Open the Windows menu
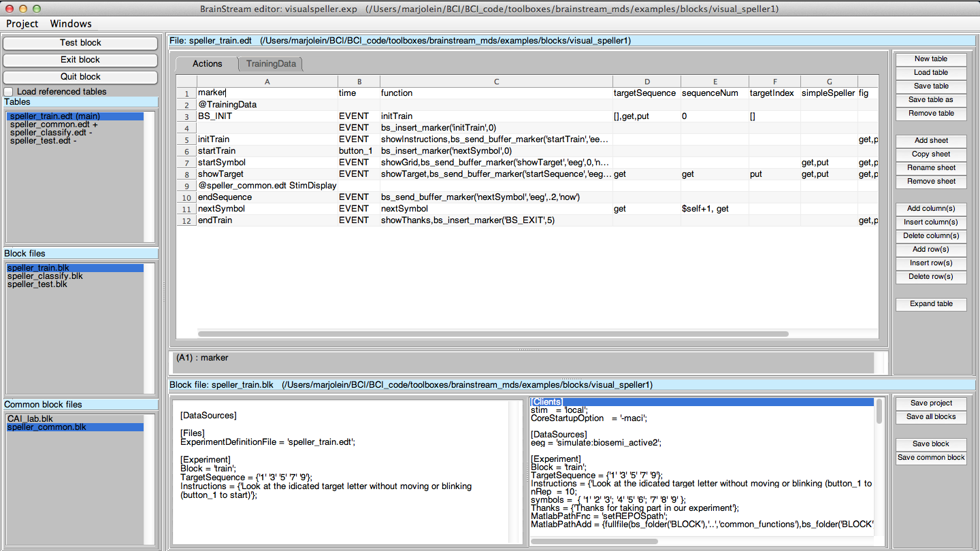Viewport: 980px width, 551px height. tap(71, 24)
